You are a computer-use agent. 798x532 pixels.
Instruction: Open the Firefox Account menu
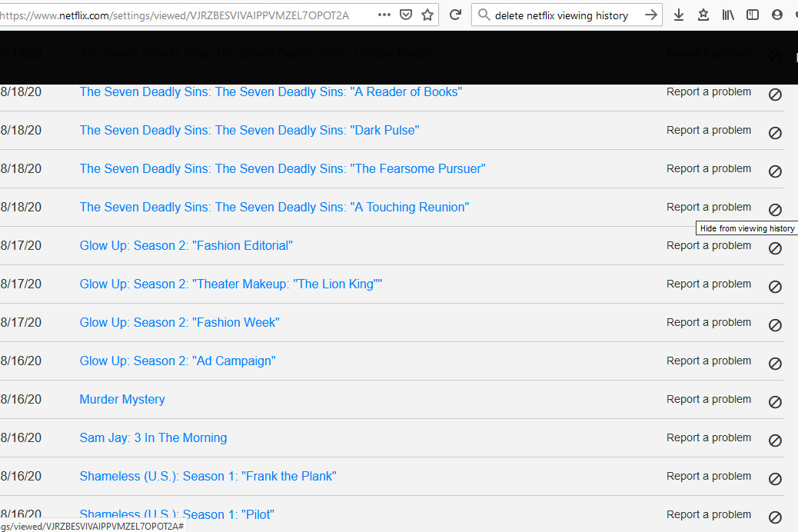point(776,15)
